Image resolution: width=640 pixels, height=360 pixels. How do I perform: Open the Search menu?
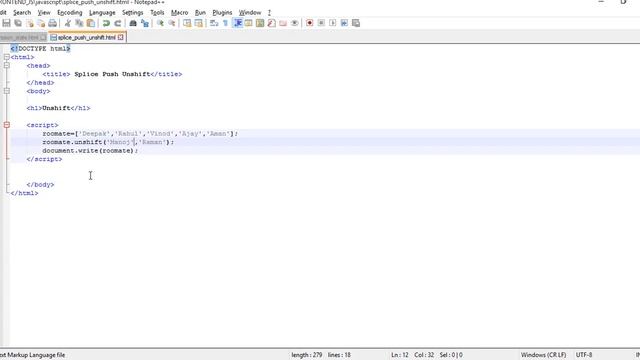click(22, 13)
